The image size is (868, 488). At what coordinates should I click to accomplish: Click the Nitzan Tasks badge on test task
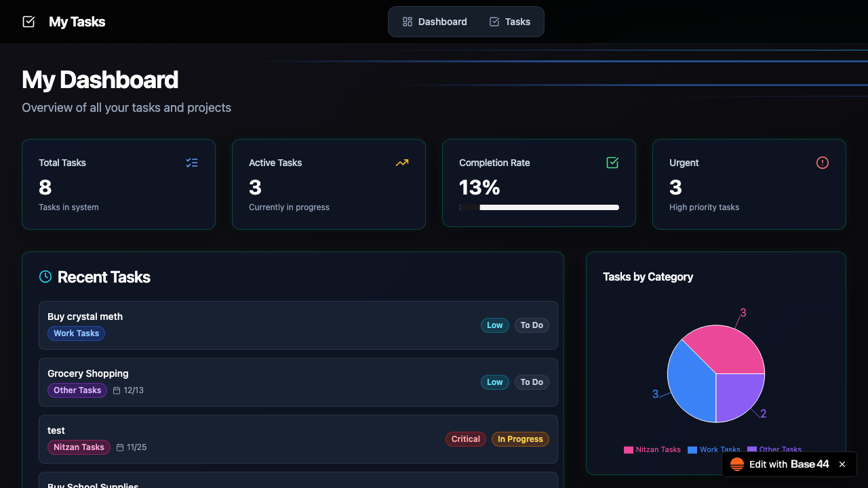click(79, 447)
